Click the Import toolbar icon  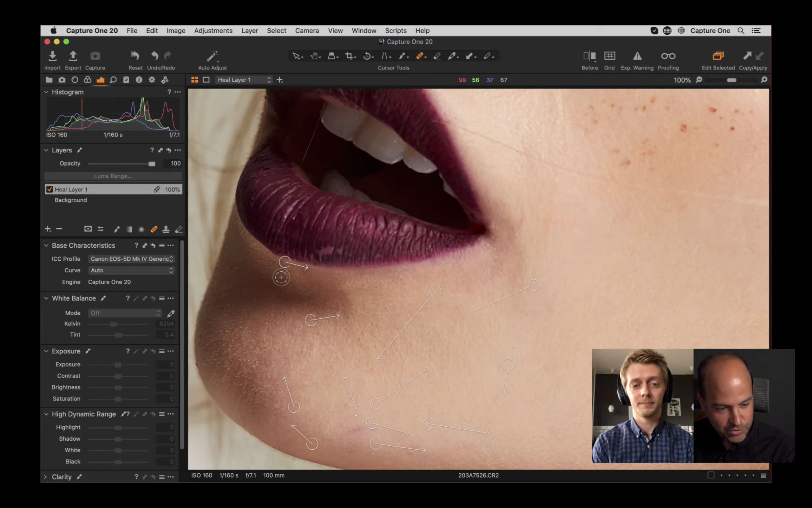(x=52, y=56)
